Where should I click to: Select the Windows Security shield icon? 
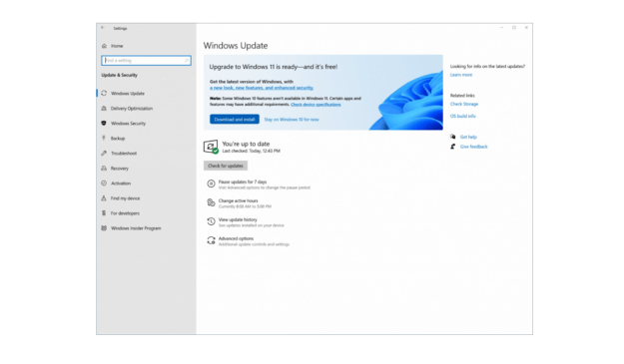coord(104,124)
